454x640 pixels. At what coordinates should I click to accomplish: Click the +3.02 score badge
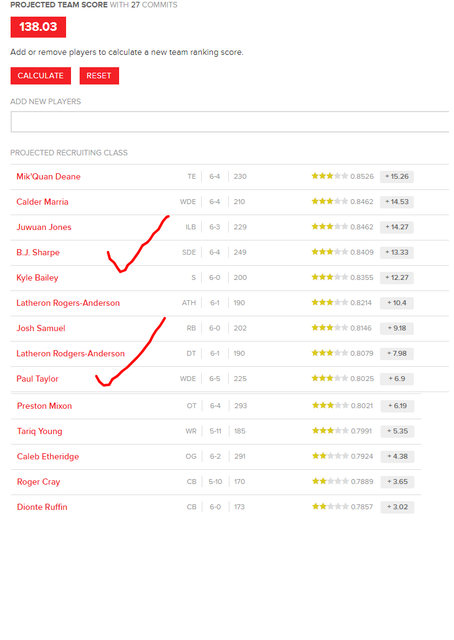click(x=397, y=507)
